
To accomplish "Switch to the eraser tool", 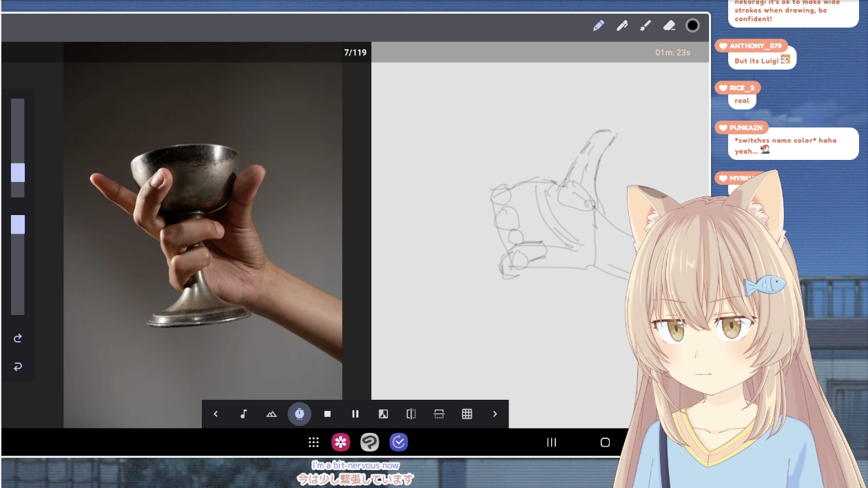I will (x=669, y=26).
